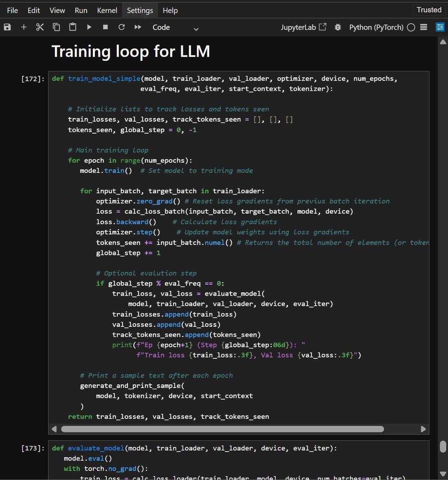Click on 'model.train()' in the code

[x=106, y=171]
